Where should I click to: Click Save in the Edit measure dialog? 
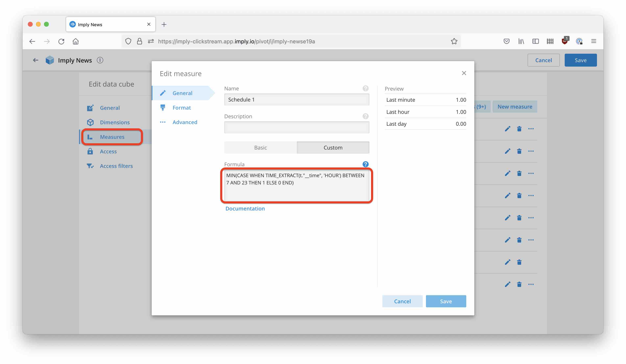pos(446,301)
